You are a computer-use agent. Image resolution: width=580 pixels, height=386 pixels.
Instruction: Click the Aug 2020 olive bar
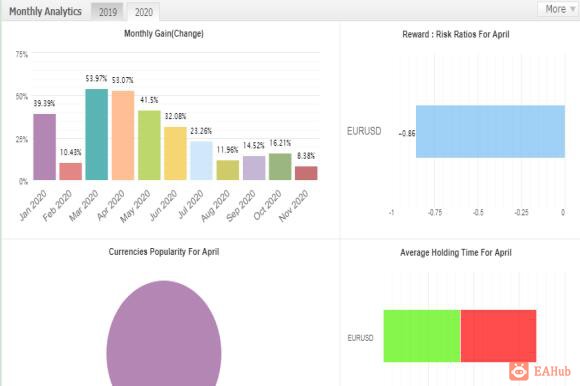(x=227, y=170)
